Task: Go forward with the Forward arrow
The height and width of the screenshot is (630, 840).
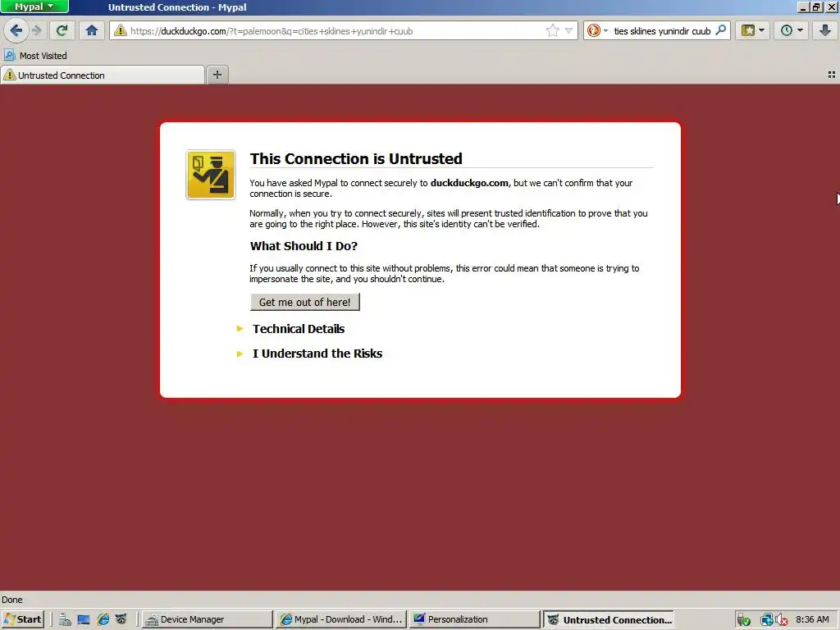Action: [x=36, y=30]
